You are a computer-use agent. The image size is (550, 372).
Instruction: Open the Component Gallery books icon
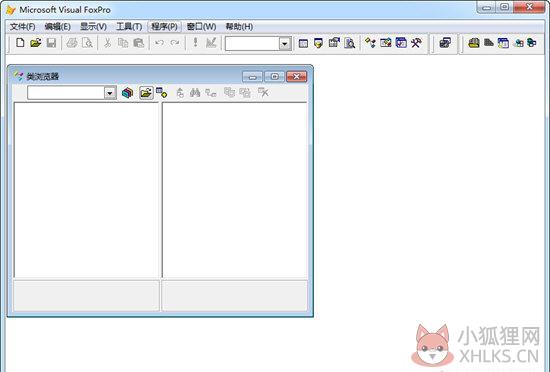point(127,93)
